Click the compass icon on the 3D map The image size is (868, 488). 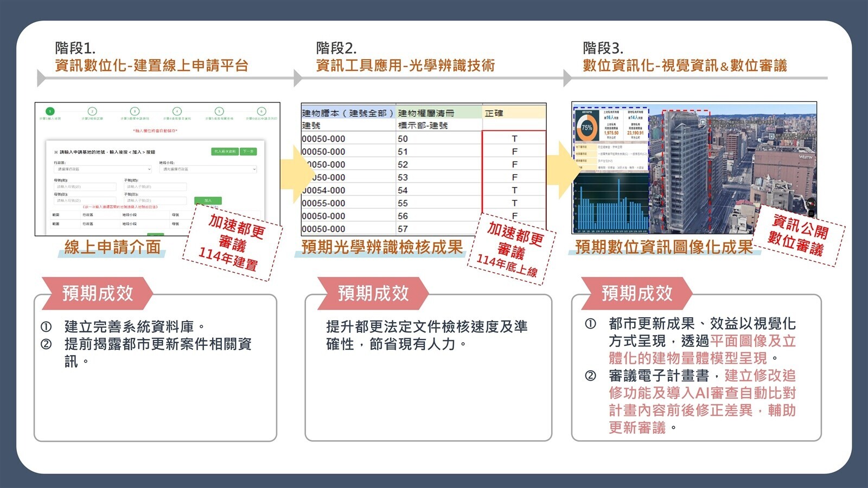[810, 203]
